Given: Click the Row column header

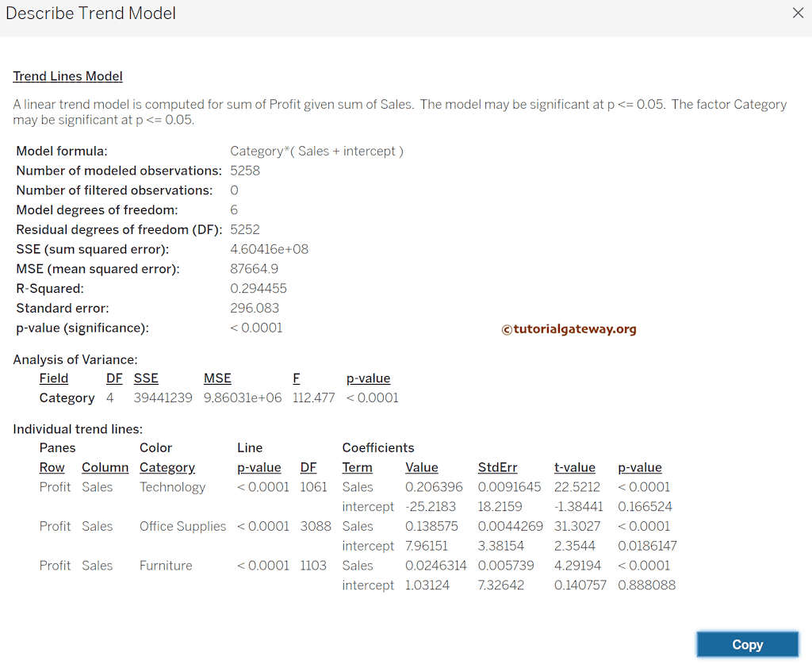Looking at the screenshot, I should (52, 468).
